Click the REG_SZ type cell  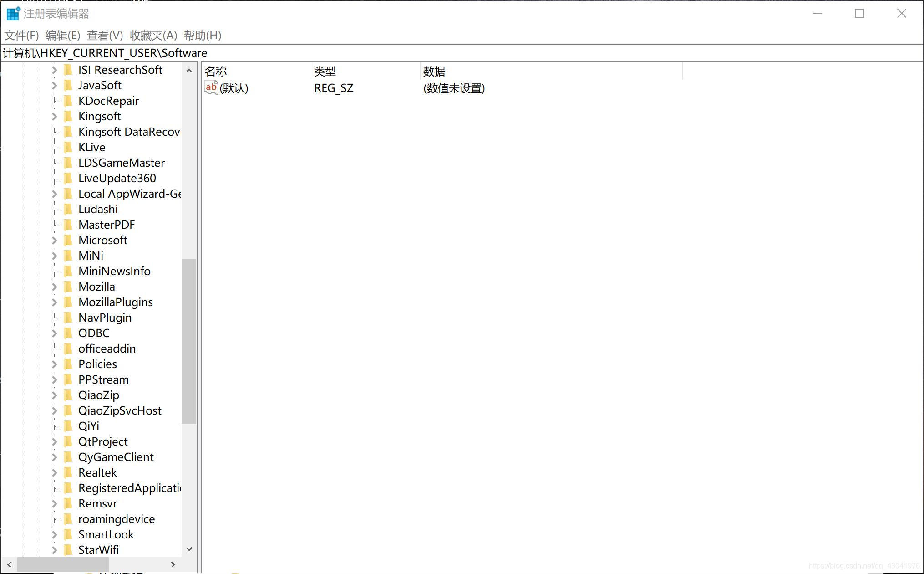pyautogui.click(x=334, y=88)
